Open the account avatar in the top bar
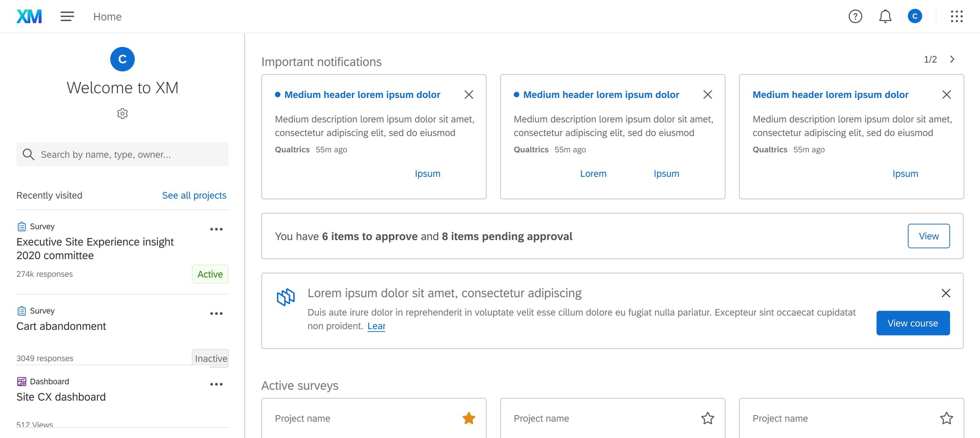The image size is (980, 438). tap(915, 16)
